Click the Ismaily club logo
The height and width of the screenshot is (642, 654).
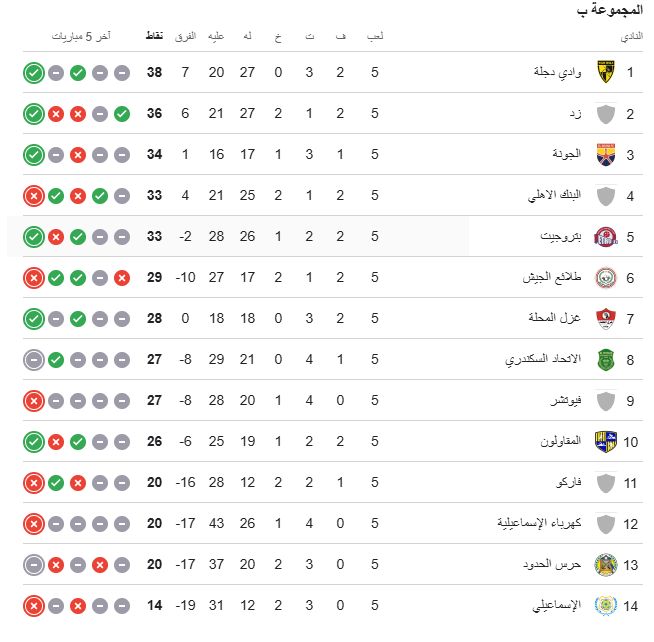point(605,605)
